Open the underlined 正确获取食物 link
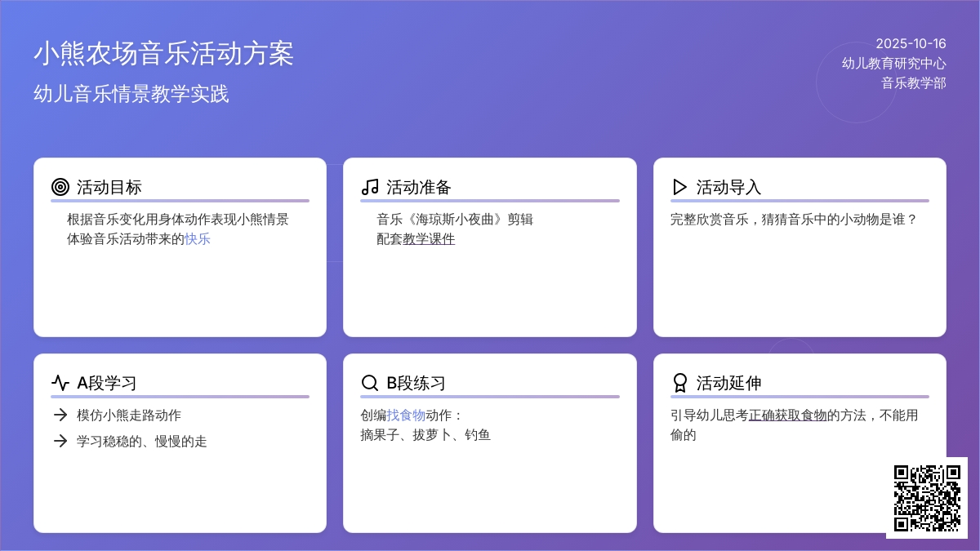Screen dimensions: 980x551 (787, 415)
